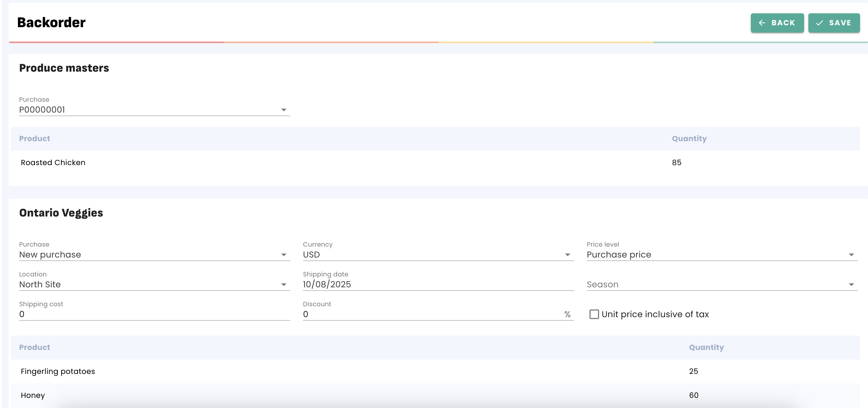868x408 pixels.
Task: Click the Produce masters Product column header
Action: [x=35, y=139]
